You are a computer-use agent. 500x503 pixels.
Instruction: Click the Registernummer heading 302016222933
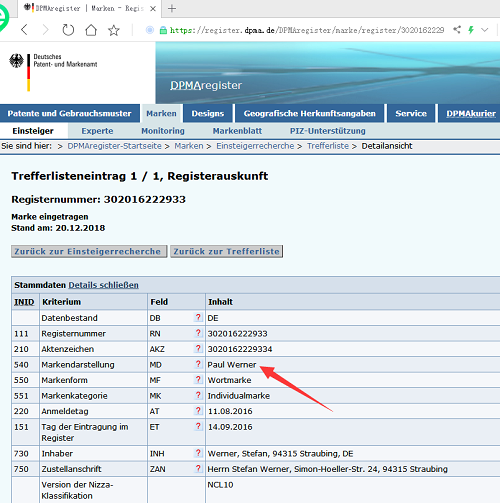pos(98,199)
